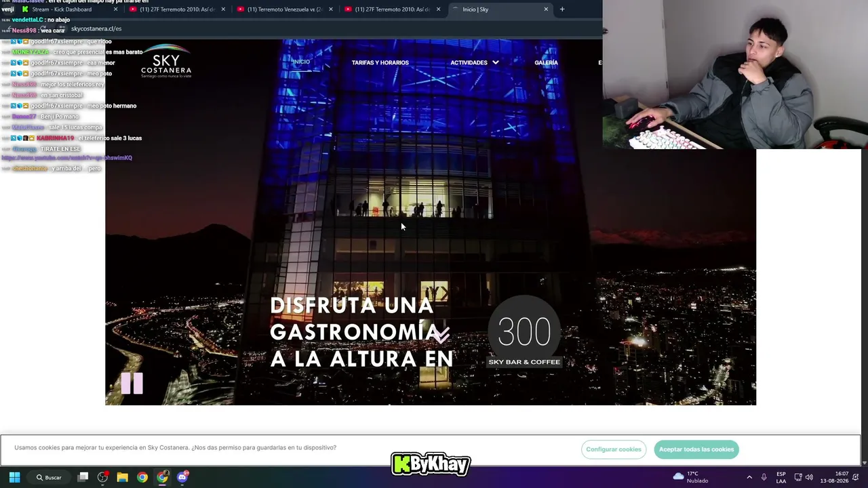
Task: Open the 27F Terremoto tab beside Kick Dashboard
Action: coord(178,9)
